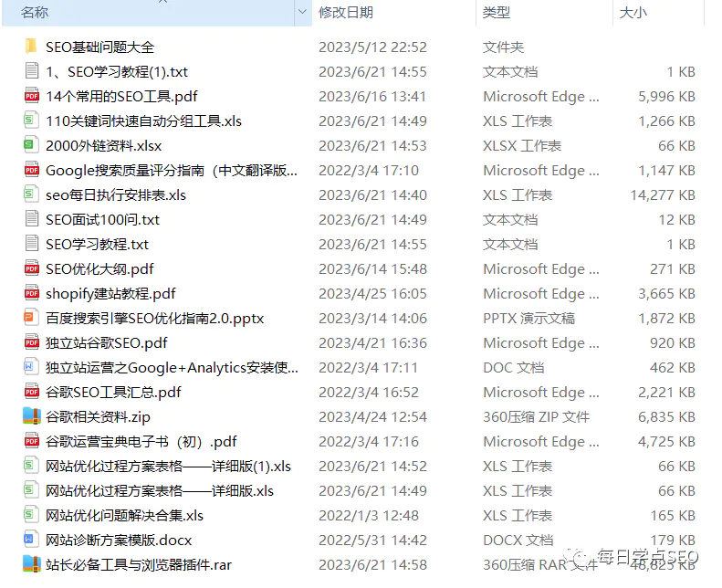Click the text file icon of 1、SEO学习教程(1).txt
The width and height of the screenshot is (722, 588).
[31, 71]
